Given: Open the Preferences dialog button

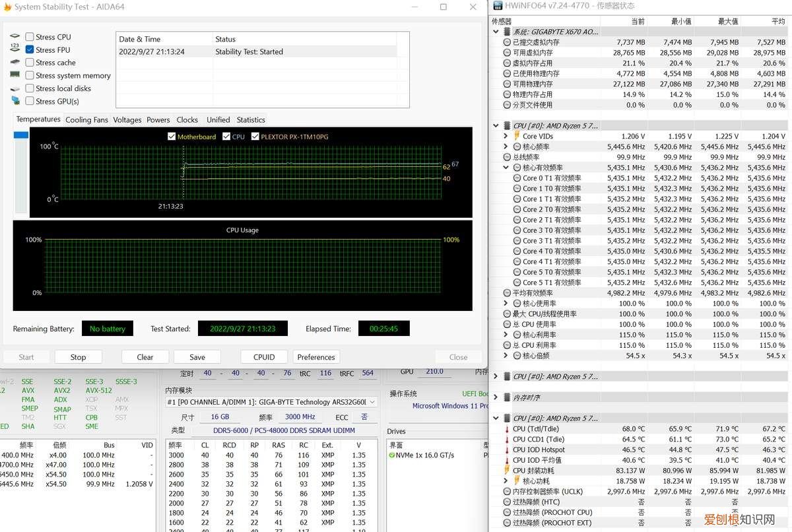Looking at the screenshot, I should [316, 357].
